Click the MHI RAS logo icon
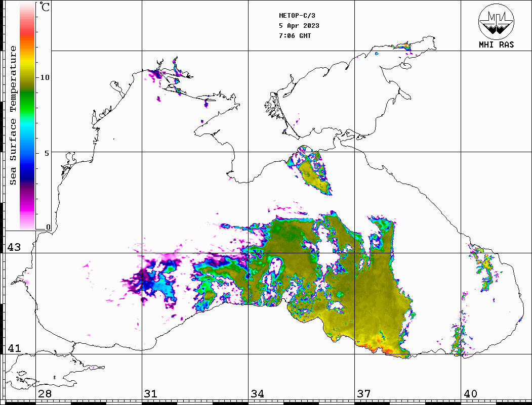Image resolution: width=532 pixels, height=405 pixels. [496, 21]
